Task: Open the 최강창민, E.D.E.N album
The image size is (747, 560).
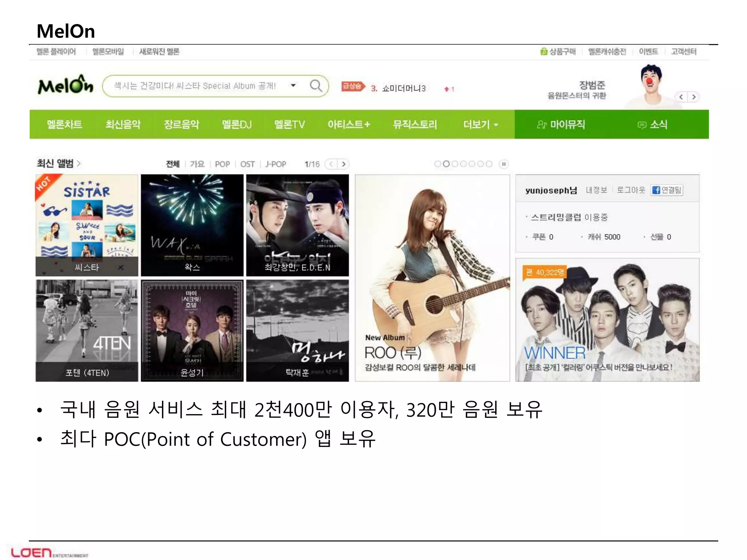Action: [x=298, y=225]
